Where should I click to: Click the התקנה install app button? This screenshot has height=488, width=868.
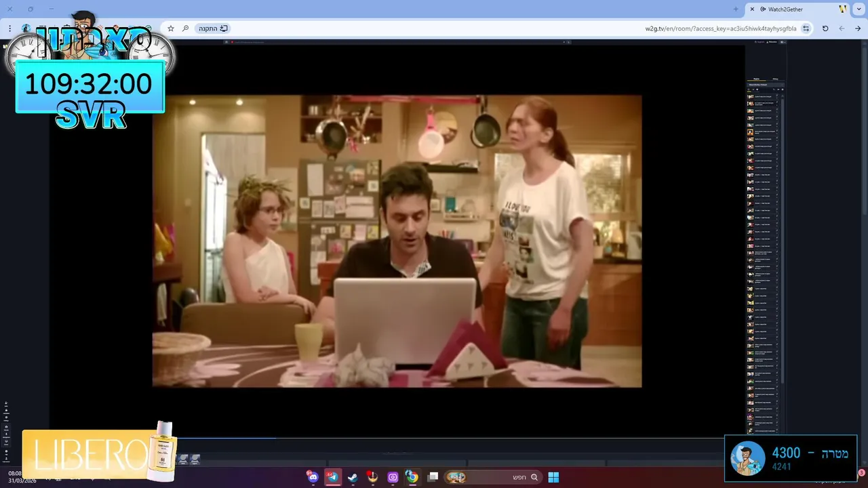pos(214,28)
